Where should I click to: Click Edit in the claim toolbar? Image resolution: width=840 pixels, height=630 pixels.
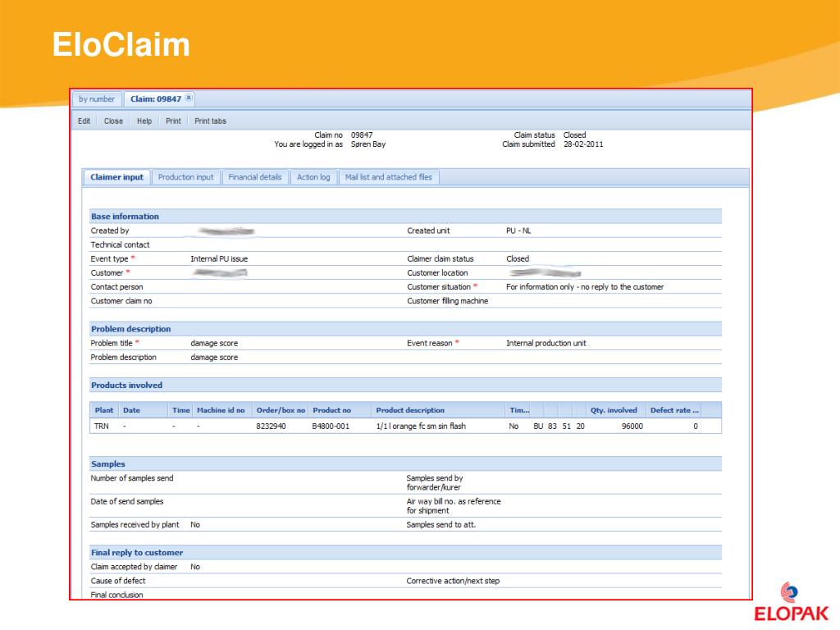pyautogui.click(x=84, y=121)
